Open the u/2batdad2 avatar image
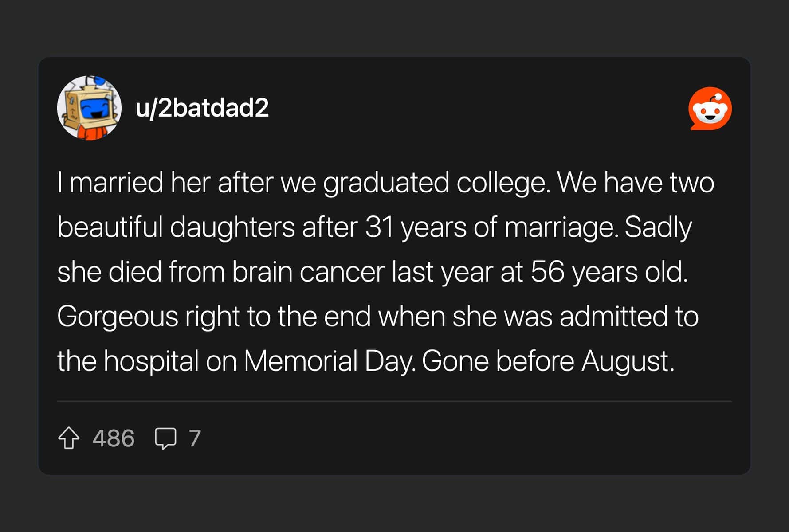The height and width of the screenshot is (532, 789). [x=89, y=108]
